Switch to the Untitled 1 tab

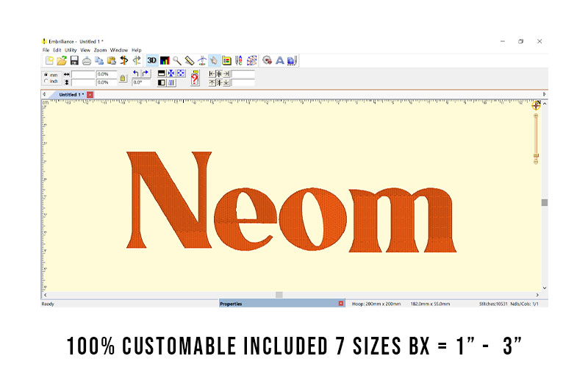[71, 95]
